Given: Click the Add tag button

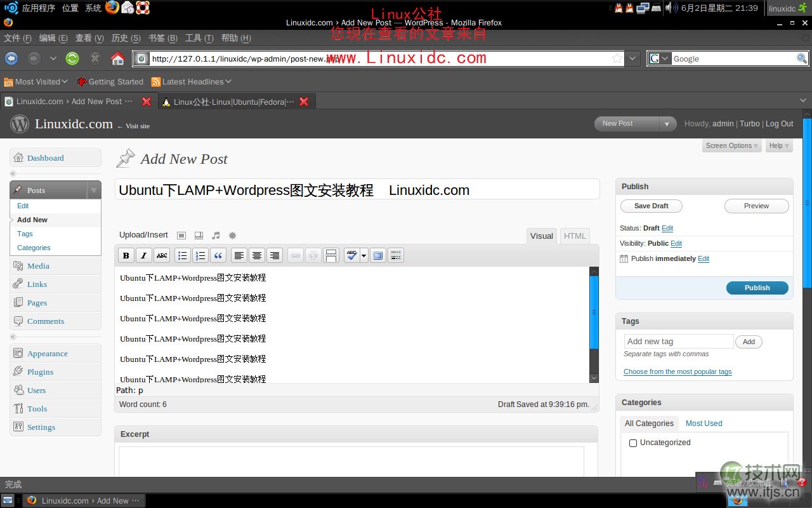Looking at the screenshot, I should click(749, 342).
